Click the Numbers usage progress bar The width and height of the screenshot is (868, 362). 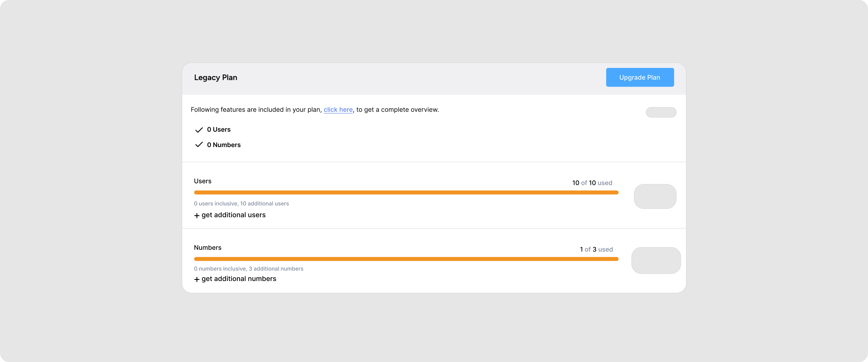406,259
